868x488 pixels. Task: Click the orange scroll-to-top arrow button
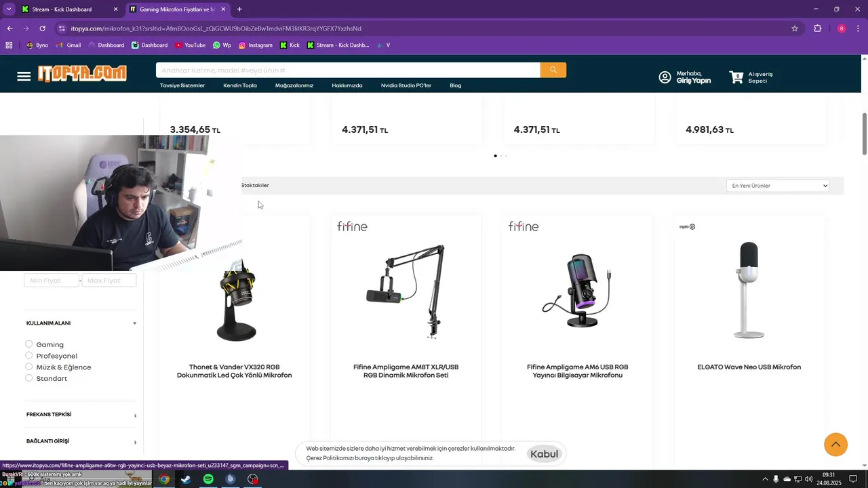(x=835, y=445)
